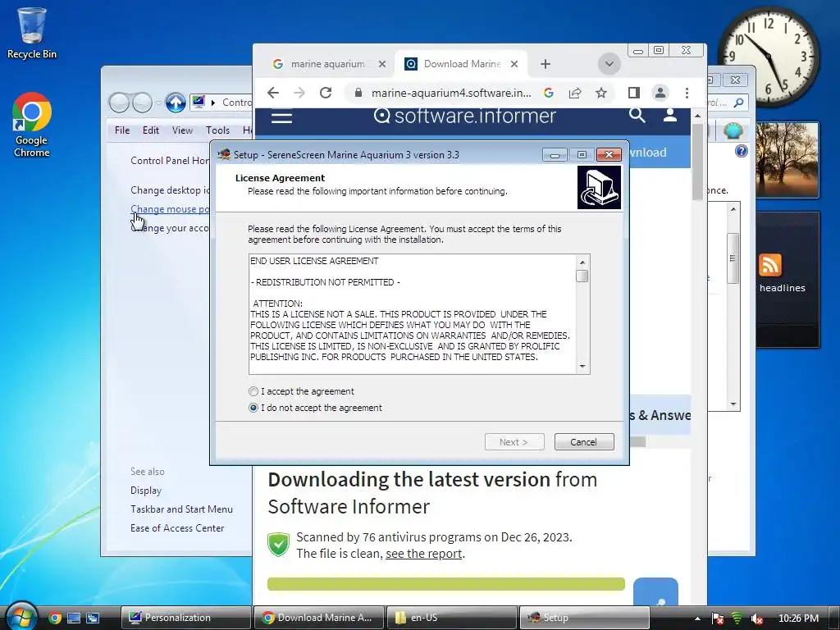
Task: Open View menu in Control Panel window
Action: click(x=182, y=130)
